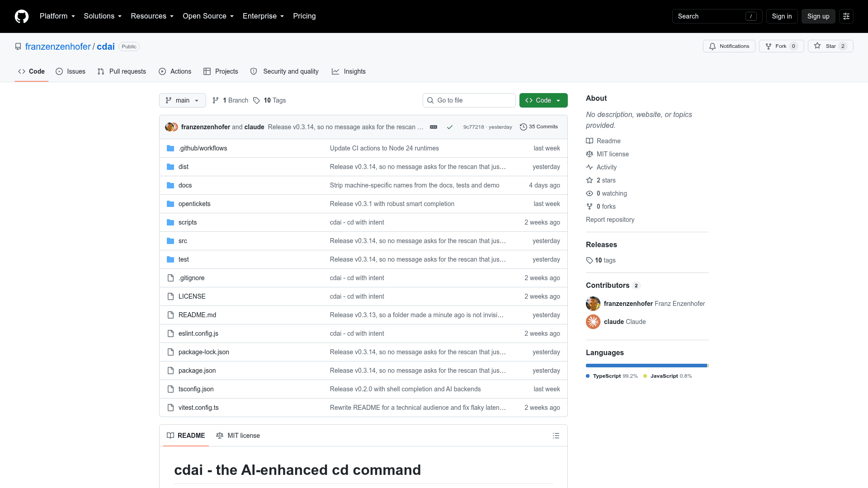Switch to the Issues tab
The width and height of the screenshot is (868, 488).
(71, 71)
